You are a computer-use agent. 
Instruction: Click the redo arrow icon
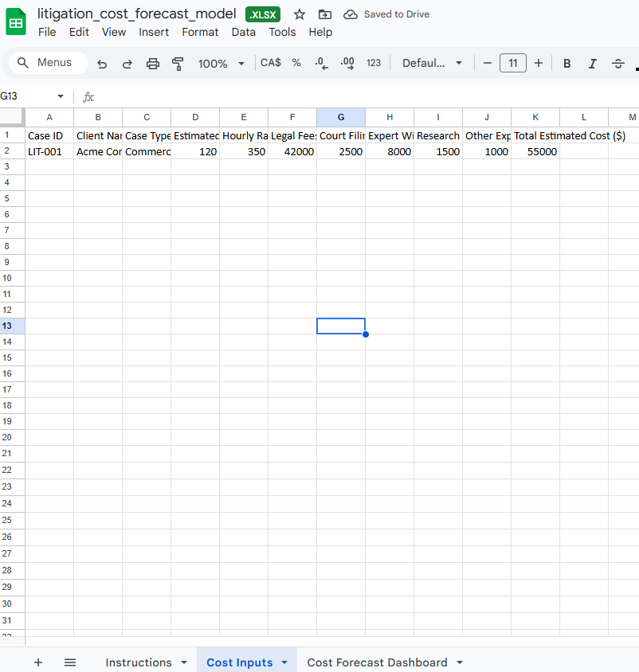point(127,64)
